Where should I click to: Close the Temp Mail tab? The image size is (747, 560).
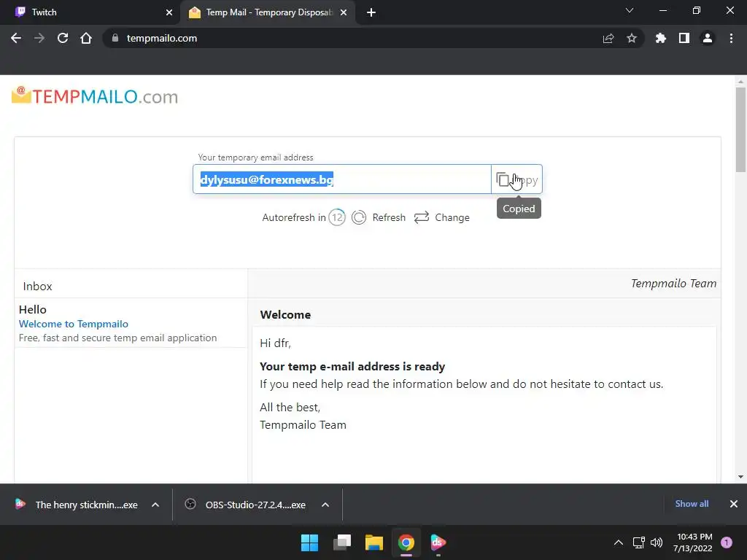tap(344, 12)
